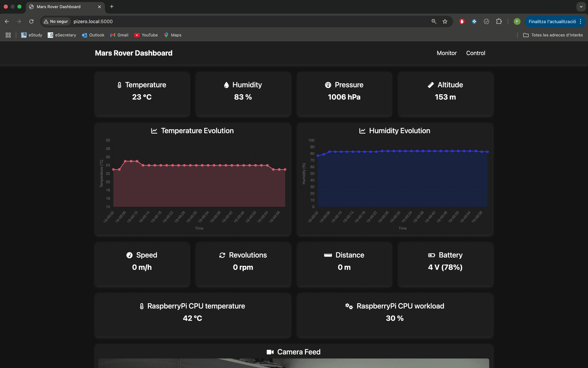
Task: Open the No segur site info
Action: (x=56, y=21)
